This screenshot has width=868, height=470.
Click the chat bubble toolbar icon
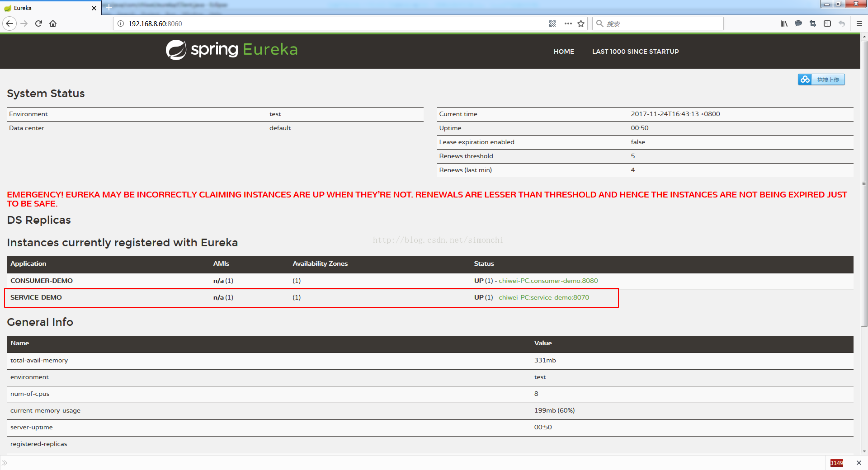(798, 23)
